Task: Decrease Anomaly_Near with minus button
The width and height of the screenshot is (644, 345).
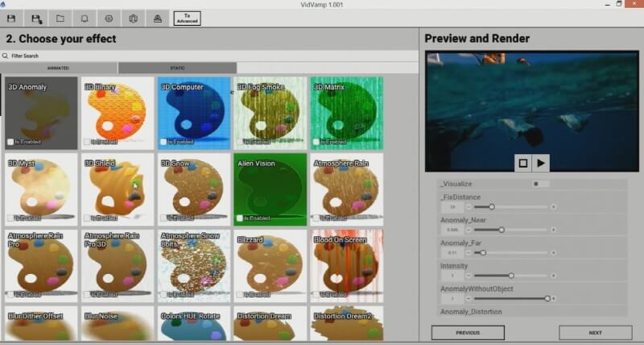Action: pos(469,230)
